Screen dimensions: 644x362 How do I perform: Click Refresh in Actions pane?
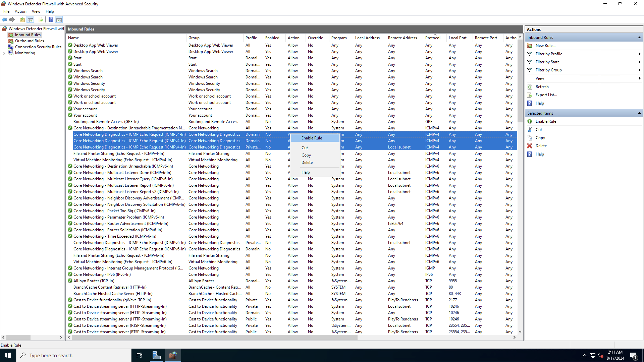tap(542, 87)
